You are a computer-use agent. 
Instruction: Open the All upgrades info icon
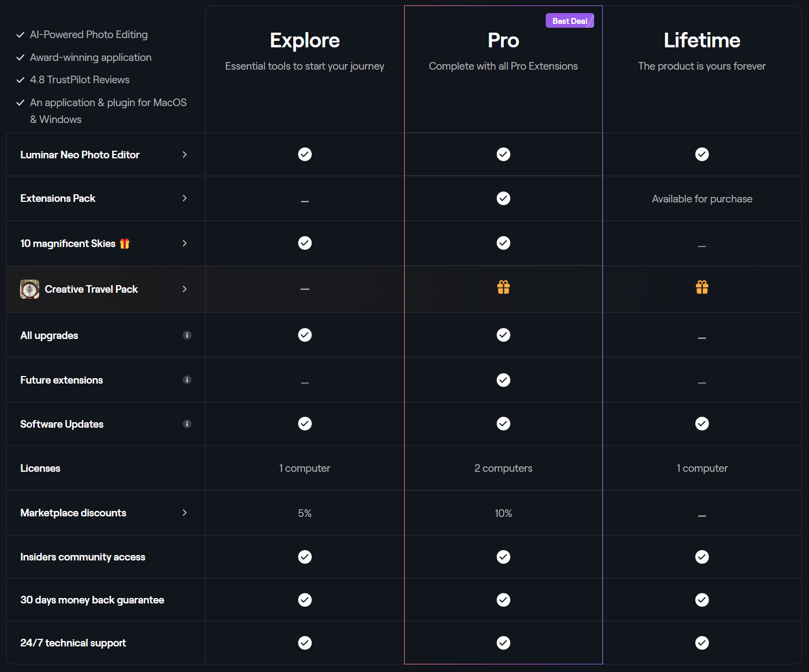tap(187, 335)
